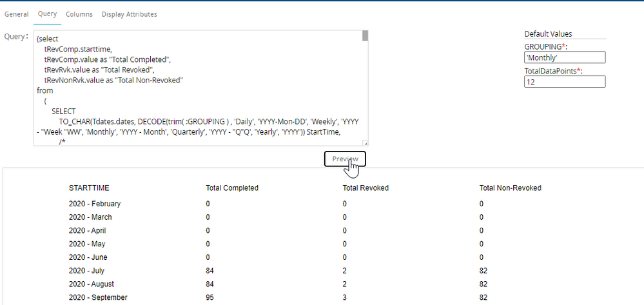The image size is (644, 305).
Task: Click the Total Revoked column header
Action: pyautogui.click(x=366, y=188)
